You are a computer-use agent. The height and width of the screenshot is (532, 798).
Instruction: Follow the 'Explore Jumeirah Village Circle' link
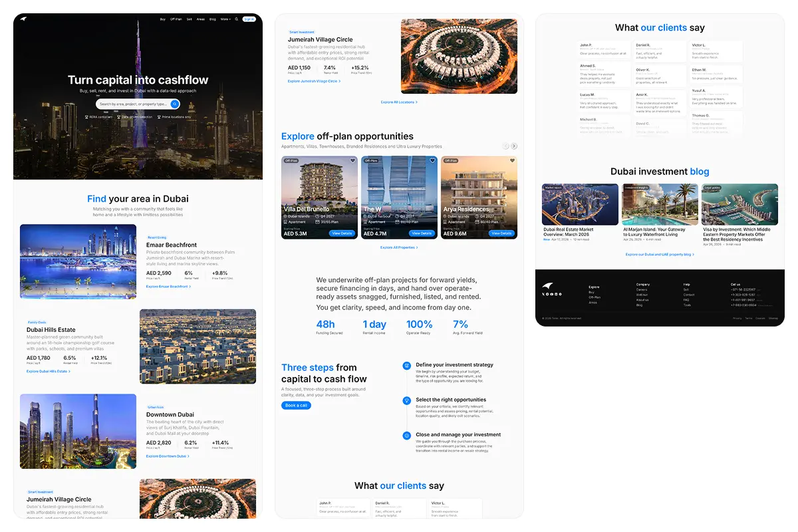(x=314, y=81)
